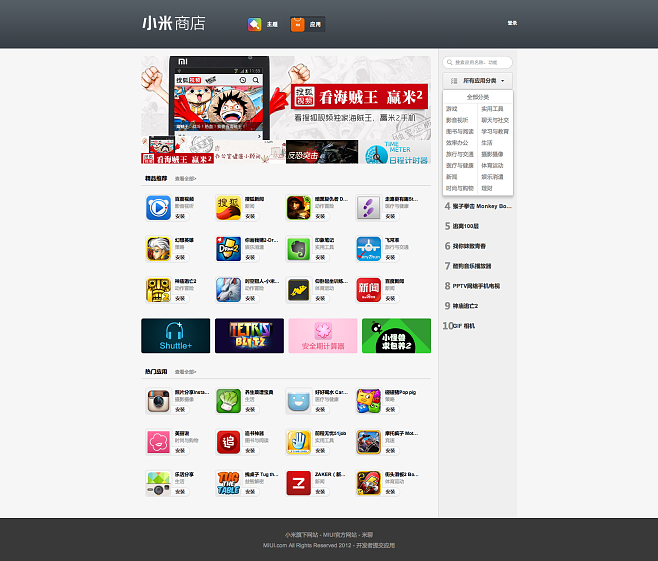Select 新闻 category from the menu
Image resolution: width=658 pixels, height=561 pixels.
452,177
